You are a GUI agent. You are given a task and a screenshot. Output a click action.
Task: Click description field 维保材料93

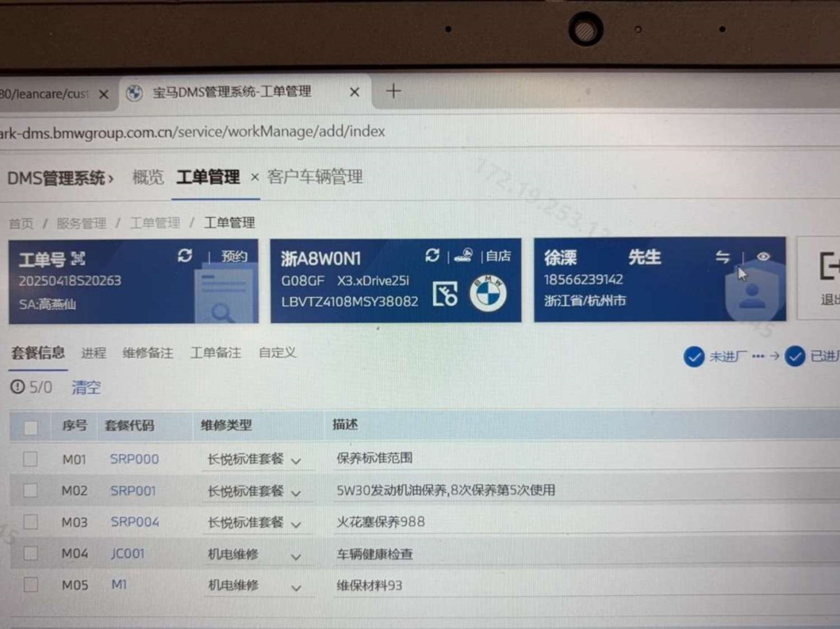pos(369,585)
